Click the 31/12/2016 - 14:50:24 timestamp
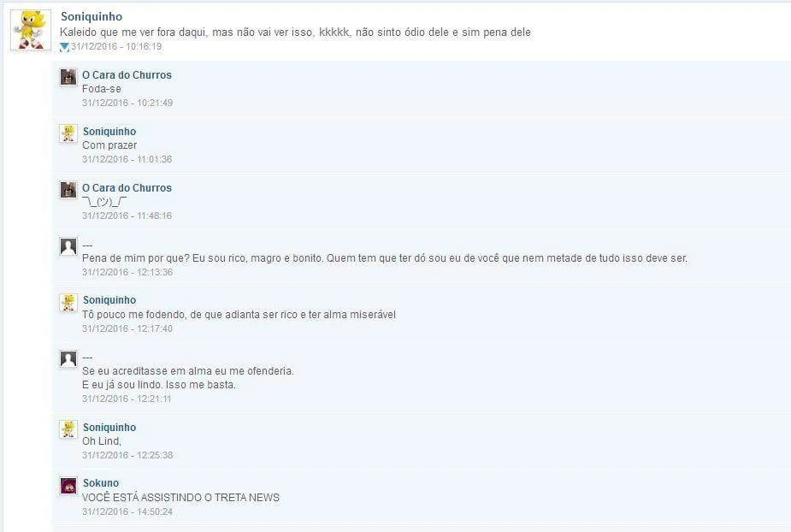The height and width of the screenshot is (532, 791). (127, 511)
